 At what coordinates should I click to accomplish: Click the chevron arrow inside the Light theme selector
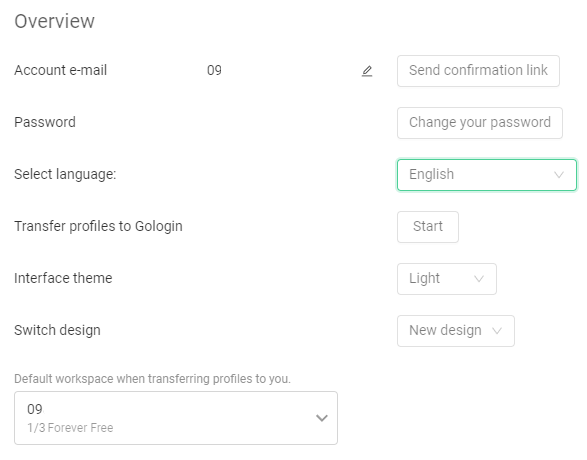click(479, 279)
